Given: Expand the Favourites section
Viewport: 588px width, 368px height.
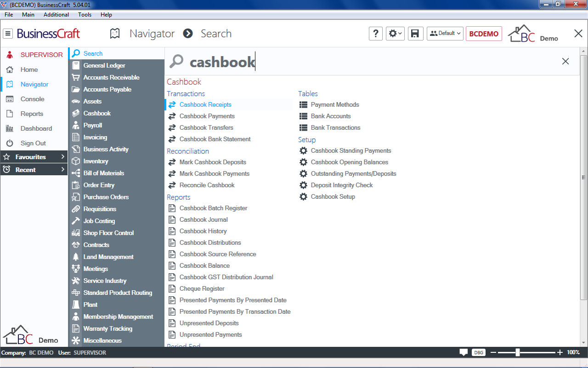Looking at the screenshot, I should [x=34, y=157].
